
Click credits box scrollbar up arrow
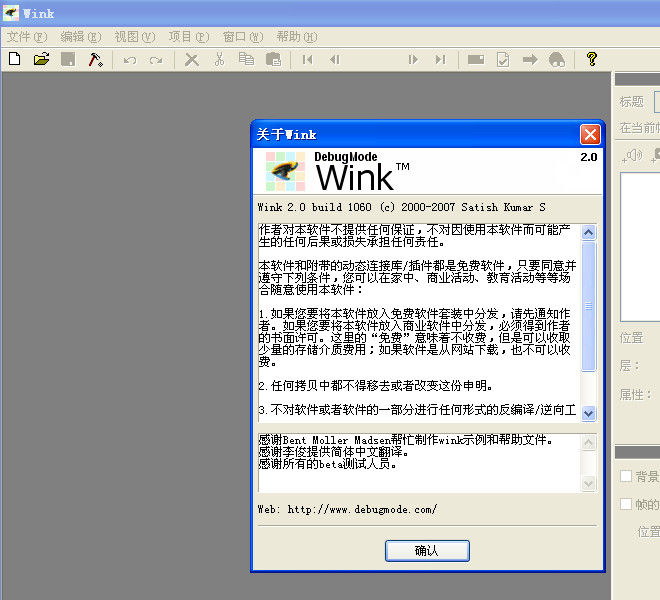point(588,443)
